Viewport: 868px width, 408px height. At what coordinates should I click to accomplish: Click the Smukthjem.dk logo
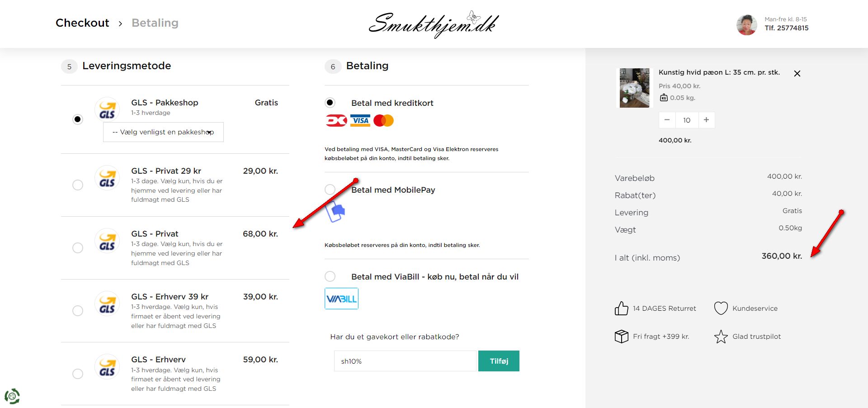[x=434, y=24]
